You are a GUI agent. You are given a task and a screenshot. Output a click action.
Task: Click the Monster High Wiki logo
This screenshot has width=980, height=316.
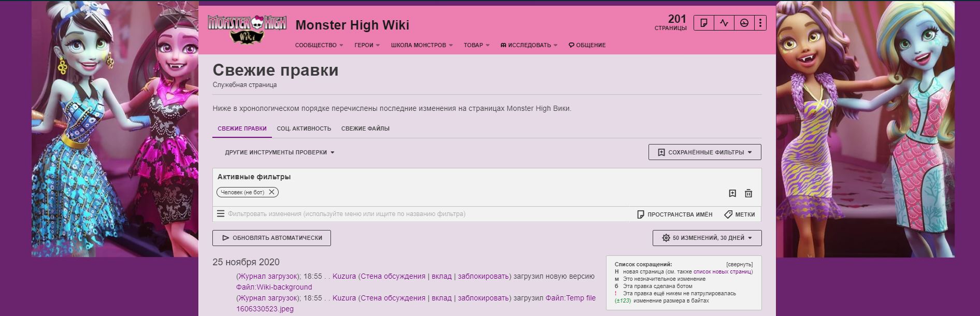pos(247,28)
